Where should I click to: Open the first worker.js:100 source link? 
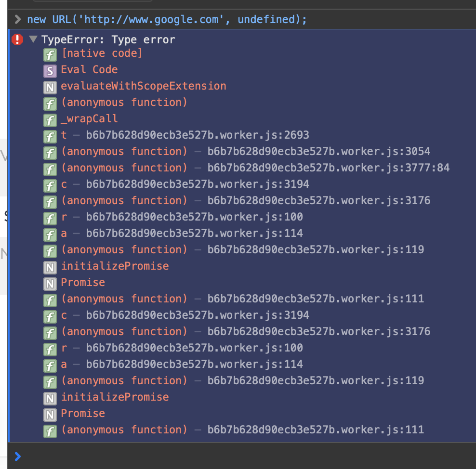[194, 217]
